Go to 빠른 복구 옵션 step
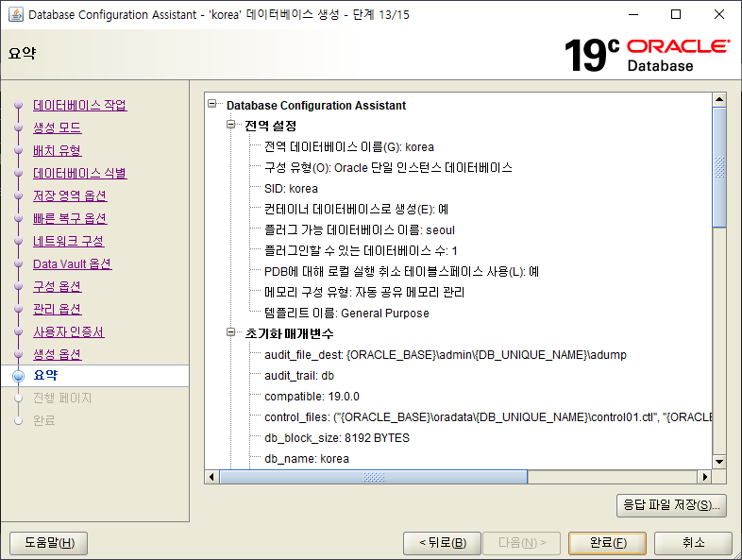 click(x=70, y=219)
